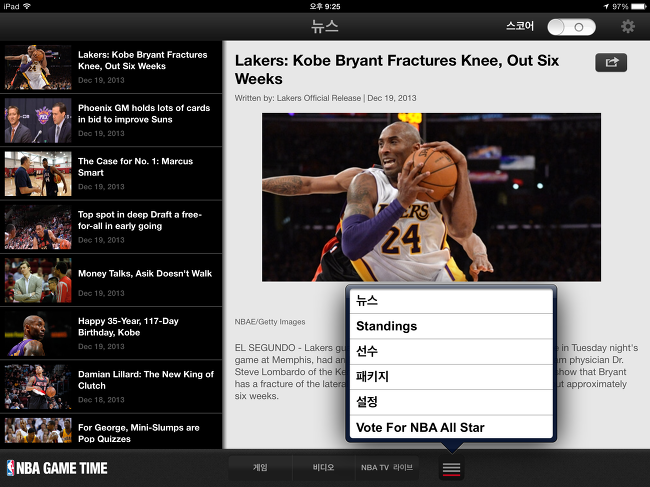This screenshot has height=487, width=650.
Task: Open Kobe Bryant Fractures Knee headline
Action: pos(111,67)
